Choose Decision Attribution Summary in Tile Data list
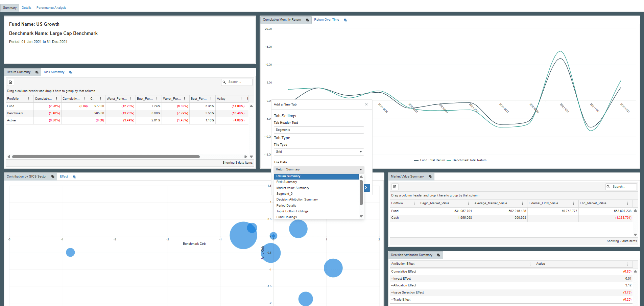Screen dimensions: 644x306 [316, 199]
